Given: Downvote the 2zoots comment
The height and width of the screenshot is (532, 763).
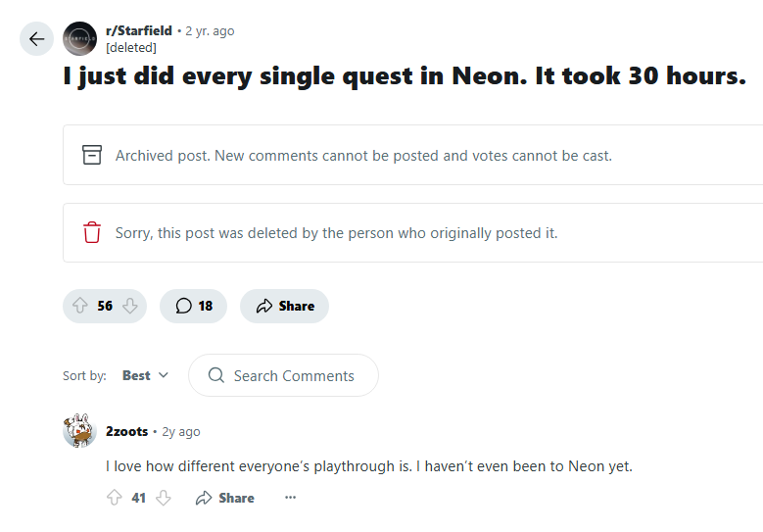Looking at the screenshot, I should (x=164, y=498).
